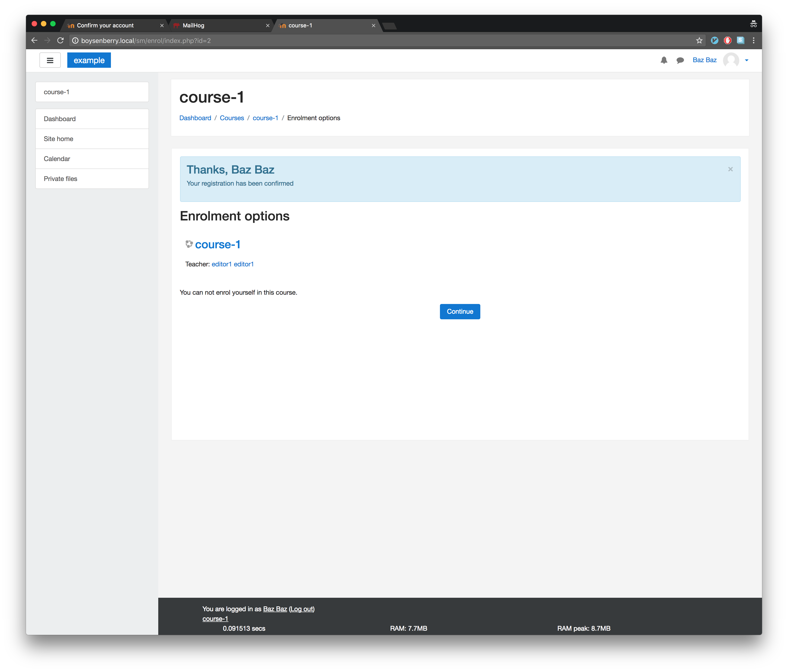This screenshot has width=788, height=672.
Task: Click the course-1 enrolment icon
Action: (x=189, y=244)
